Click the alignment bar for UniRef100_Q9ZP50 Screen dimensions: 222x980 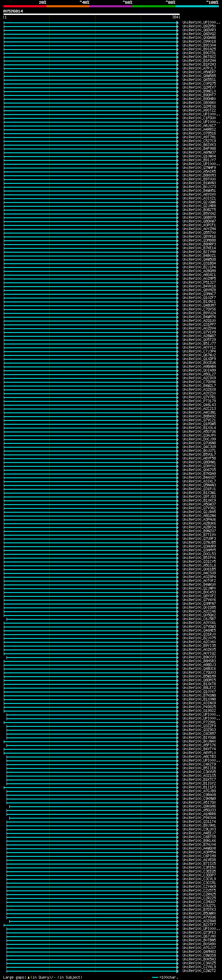(91, 27)
